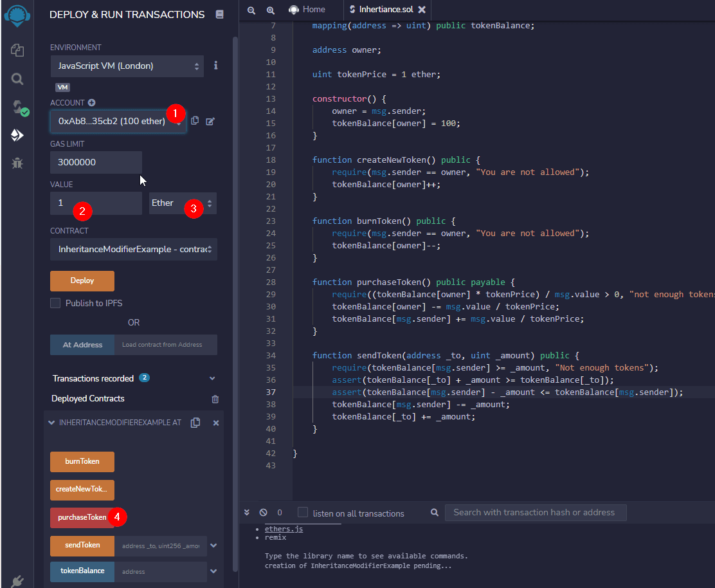This screenshot has width=715, height=588.
Task: Open the Ether value unit dropdown
Action: [183, 203]
